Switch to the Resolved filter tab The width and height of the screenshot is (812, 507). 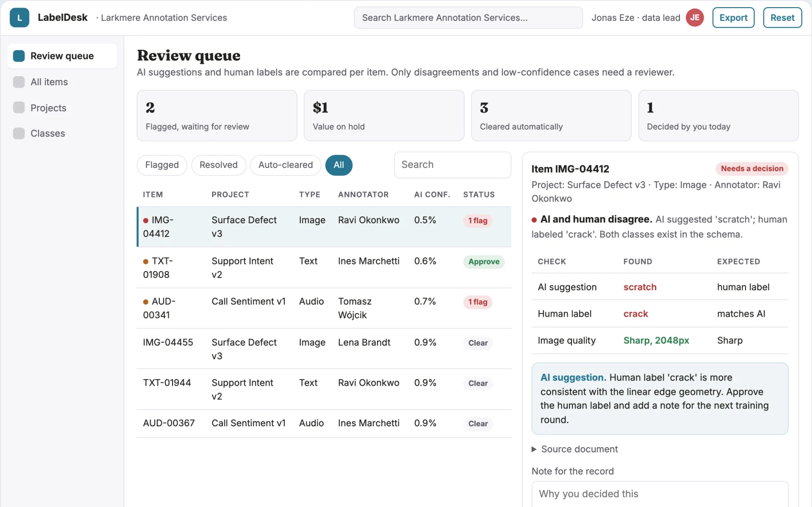coord(218,165)
